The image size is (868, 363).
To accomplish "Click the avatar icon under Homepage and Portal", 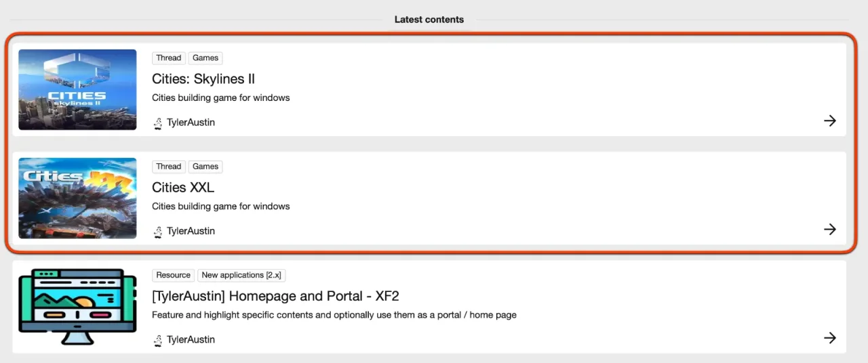I will coord(158,340).
